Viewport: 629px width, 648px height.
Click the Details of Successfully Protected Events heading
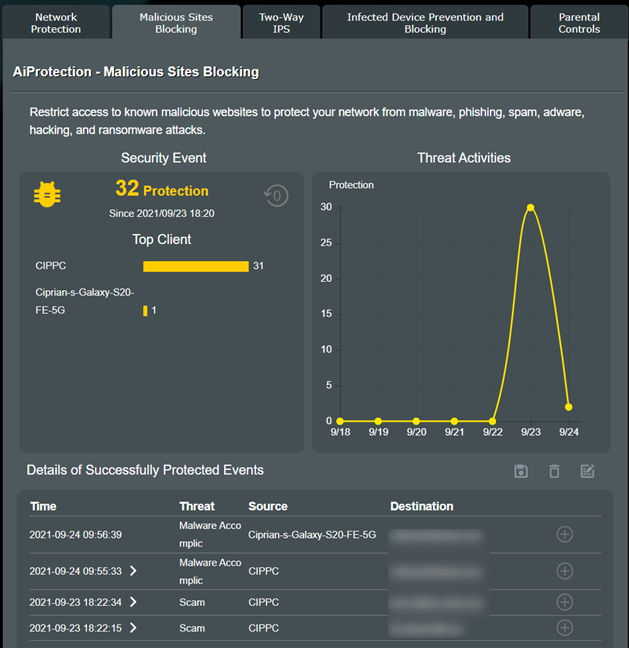click(x=145, y=470)
